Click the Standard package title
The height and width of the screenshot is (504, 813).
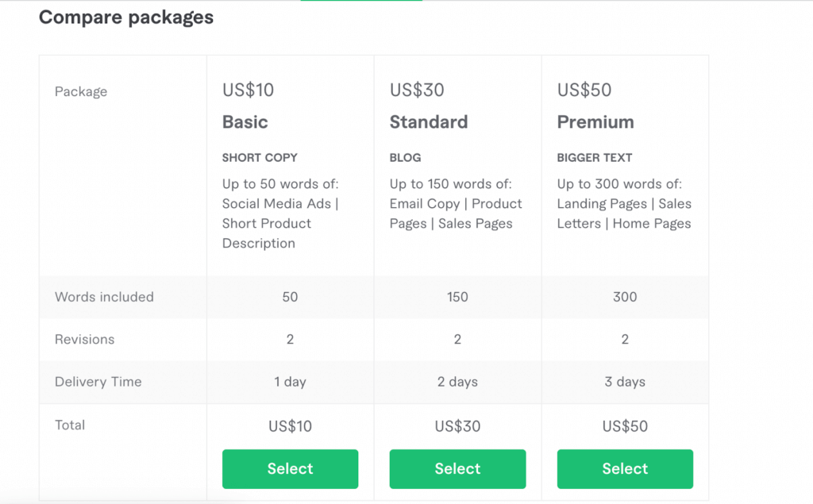(429, 122)
